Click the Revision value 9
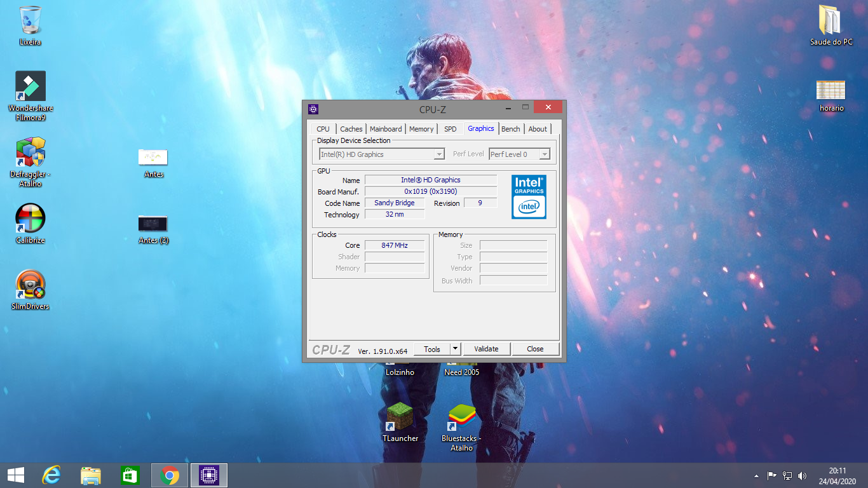The image size is (868, 488). click(480, 203)
